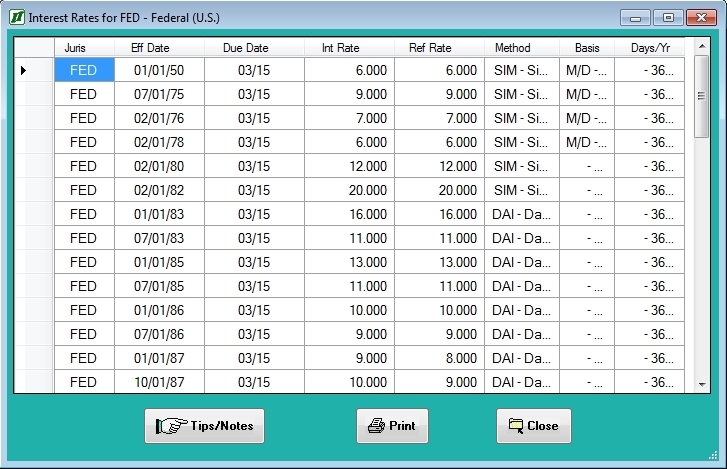Print the interest rates table
This screenshot has height=469, width=727.
pyautogui.click(x=392, y=426)
